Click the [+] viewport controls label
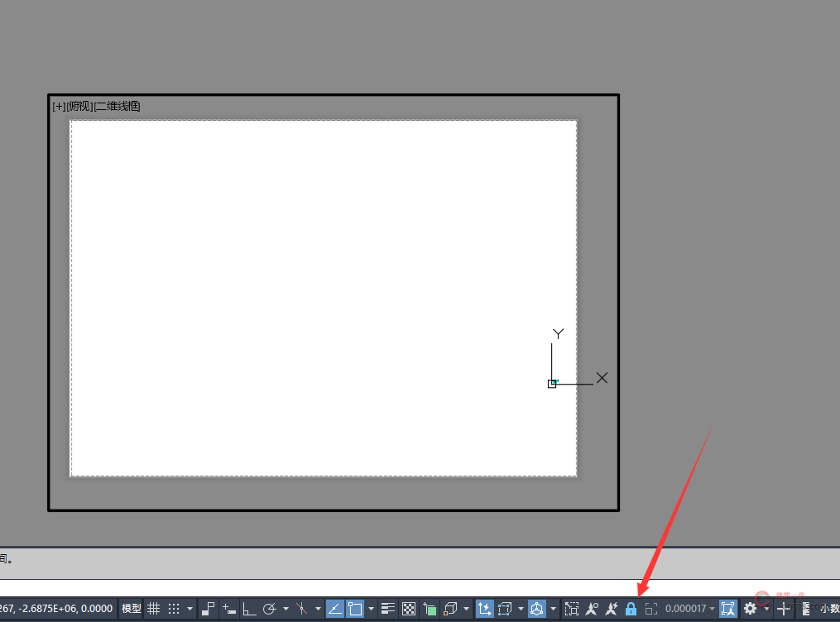This screenshot has width=840, height=622. click(59, 106)
